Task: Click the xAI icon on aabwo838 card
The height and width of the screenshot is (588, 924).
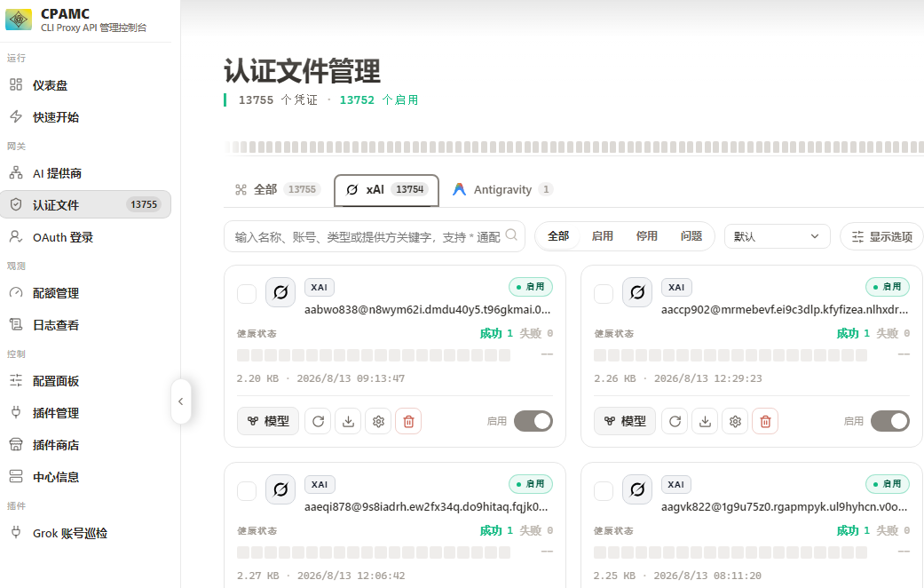Action: click(280, 292)
